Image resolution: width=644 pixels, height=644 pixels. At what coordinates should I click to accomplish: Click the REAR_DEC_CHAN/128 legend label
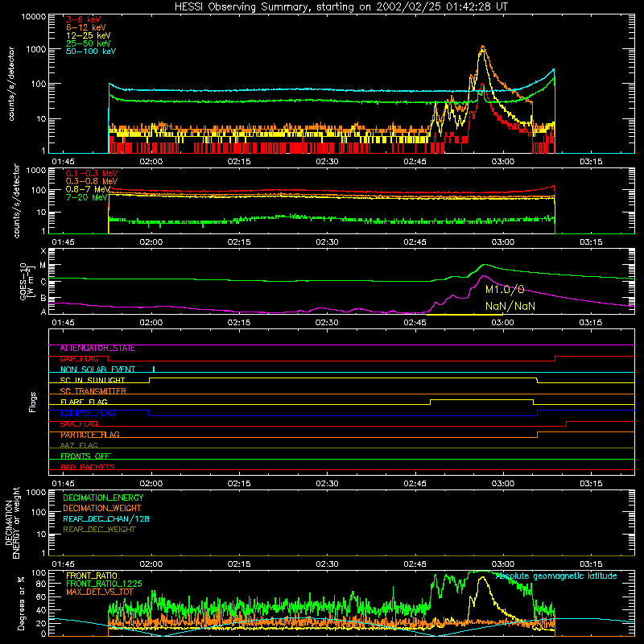tap(106, 518)
